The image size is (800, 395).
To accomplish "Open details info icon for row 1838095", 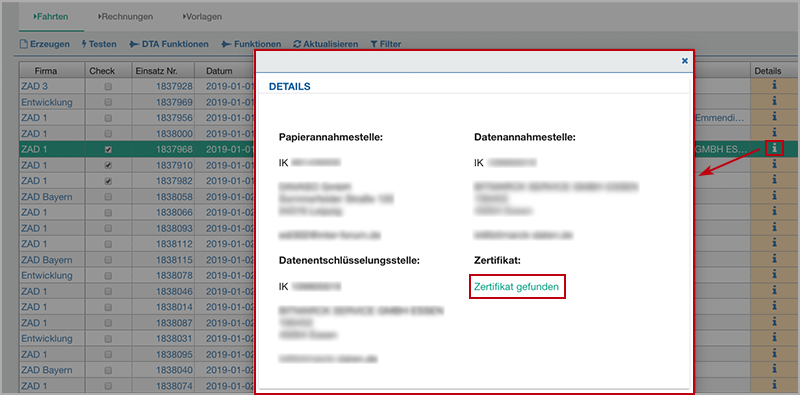I will click(774, 354).
